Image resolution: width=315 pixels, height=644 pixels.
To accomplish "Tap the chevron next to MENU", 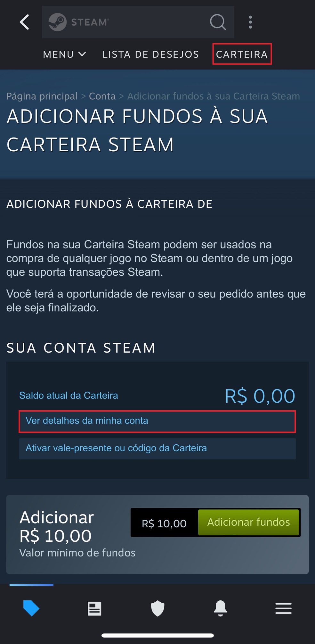I will coord(82,54).
